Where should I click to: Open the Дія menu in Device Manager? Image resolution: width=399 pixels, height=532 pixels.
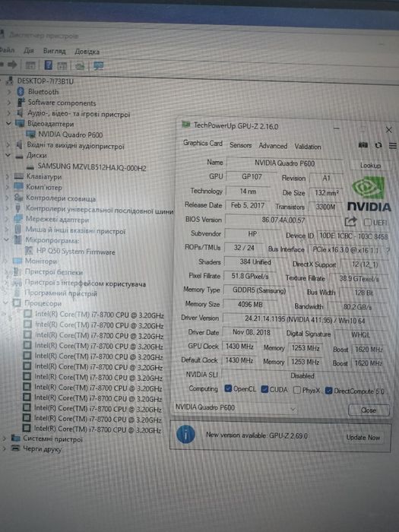29,51
